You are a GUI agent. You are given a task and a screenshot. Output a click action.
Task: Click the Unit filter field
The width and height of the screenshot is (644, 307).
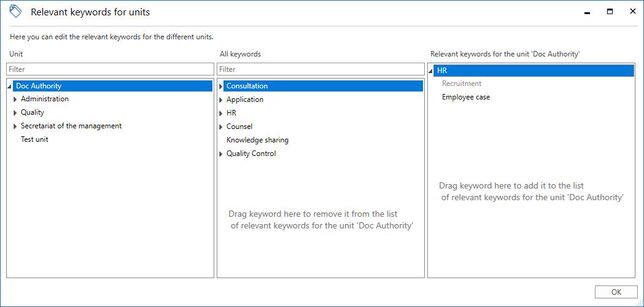click(x=110, y=69)
